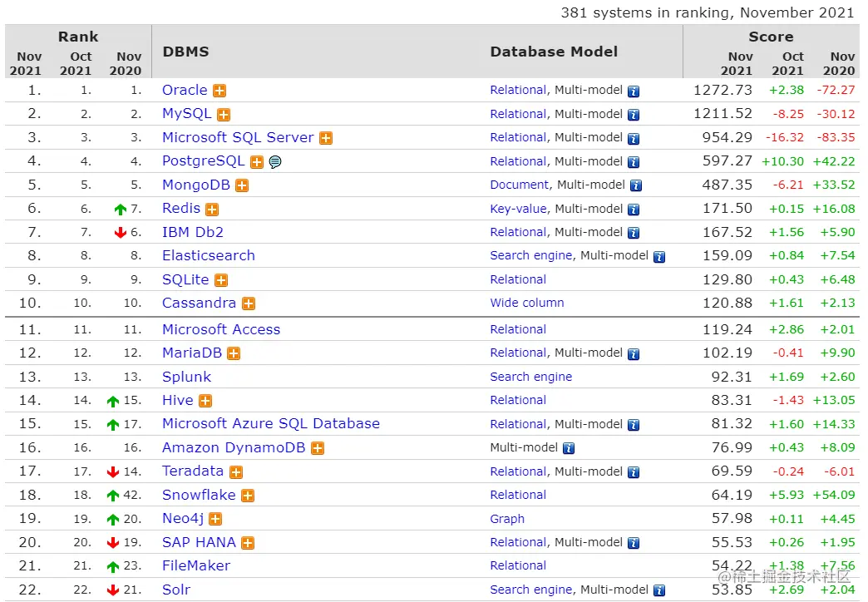
Task: Click the plus icon next to MongoDB
Action: 242,185
